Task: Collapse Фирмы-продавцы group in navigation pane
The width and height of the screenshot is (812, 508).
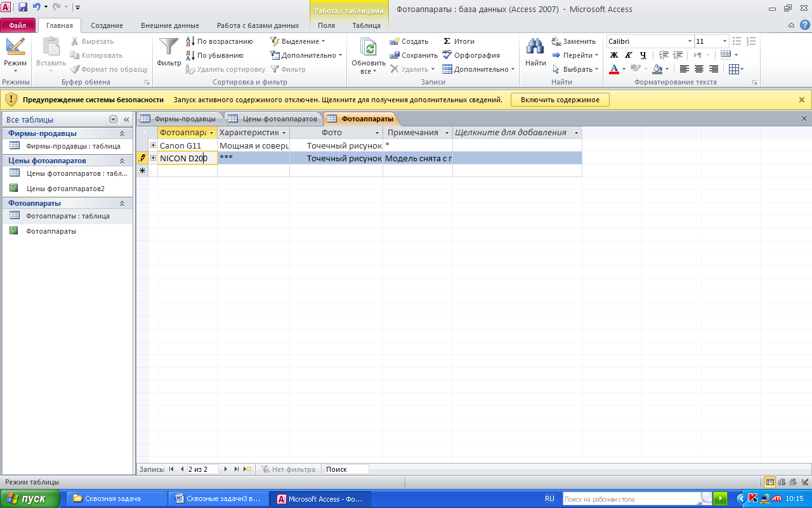Action: click(122, 133)
